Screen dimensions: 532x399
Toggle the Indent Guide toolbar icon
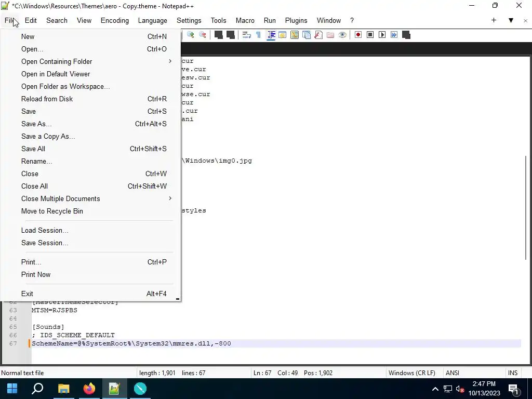pyautogui.click(x=271, y=35)
